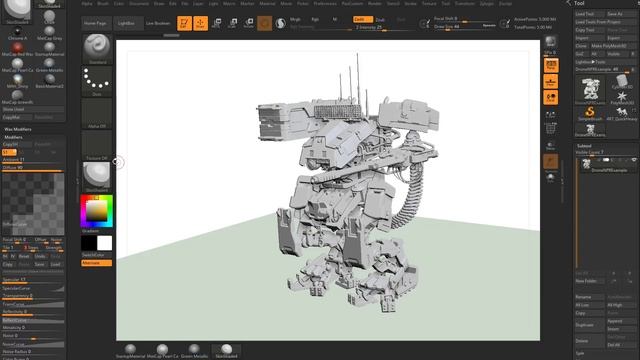Select the MatCap Gray material
Image resolution: width=640 pixels, height=360 pixels.
(x=49, y=33)
